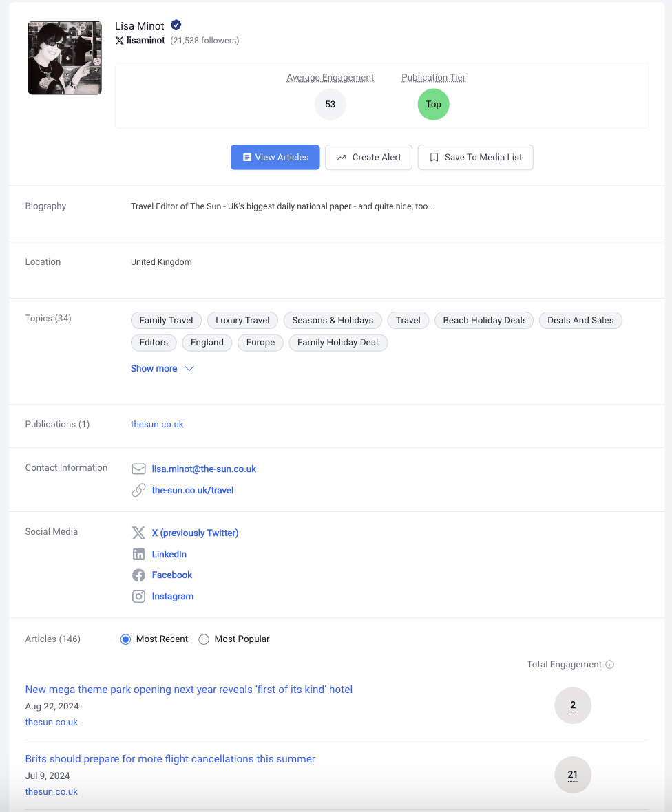Image resolution: width=672 pixels, height=812 pixels.
Task: Open the View Articles button
Action: coord(275,157)
